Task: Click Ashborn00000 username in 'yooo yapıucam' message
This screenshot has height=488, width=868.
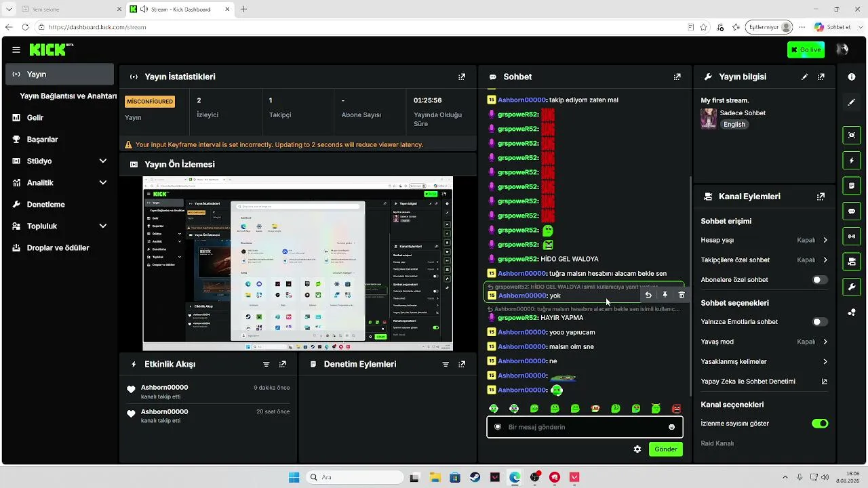Action: pyautogui.click(x=522, y=332)
